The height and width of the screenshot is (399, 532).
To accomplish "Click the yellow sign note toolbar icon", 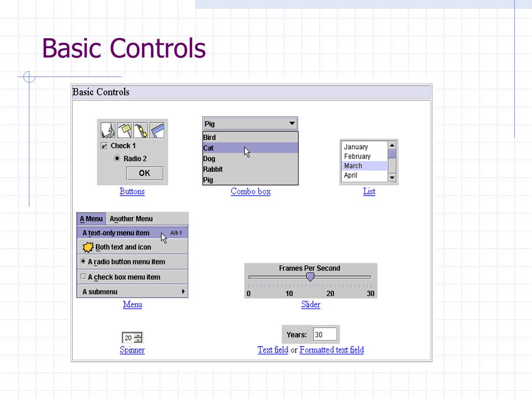I will click(125, 130).
